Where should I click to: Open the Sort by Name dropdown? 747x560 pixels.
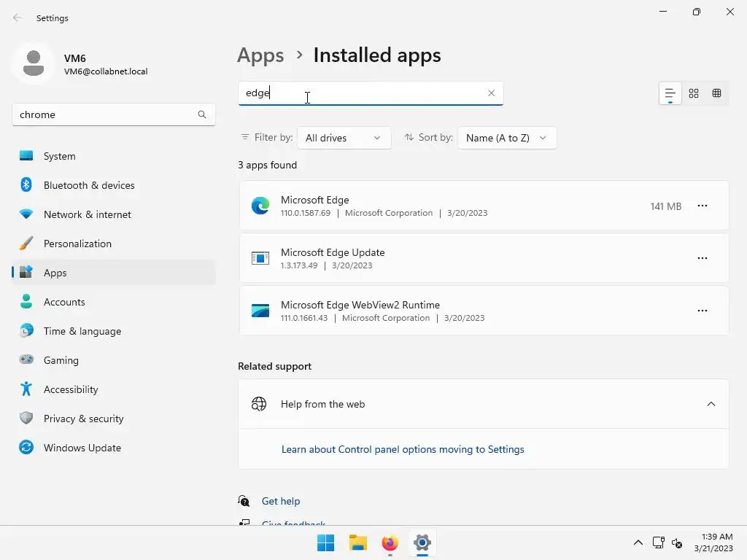click(506, 138)
